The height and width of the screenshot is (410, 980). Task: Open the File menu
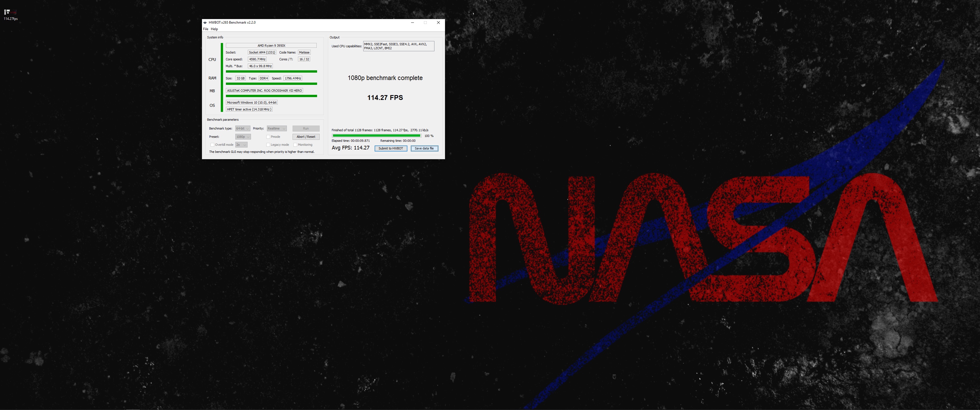tap(206, 29)
